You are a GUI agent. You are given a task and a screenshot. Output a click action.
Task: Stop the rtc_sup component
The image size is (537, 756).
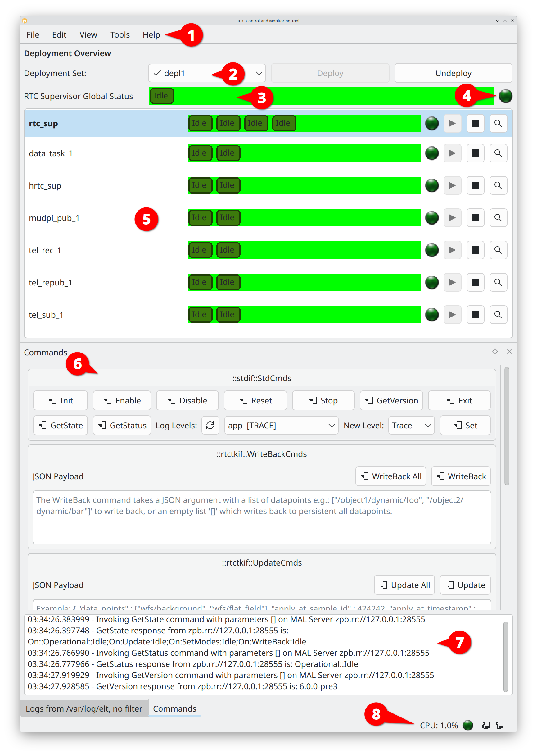[x=475, y=123]
